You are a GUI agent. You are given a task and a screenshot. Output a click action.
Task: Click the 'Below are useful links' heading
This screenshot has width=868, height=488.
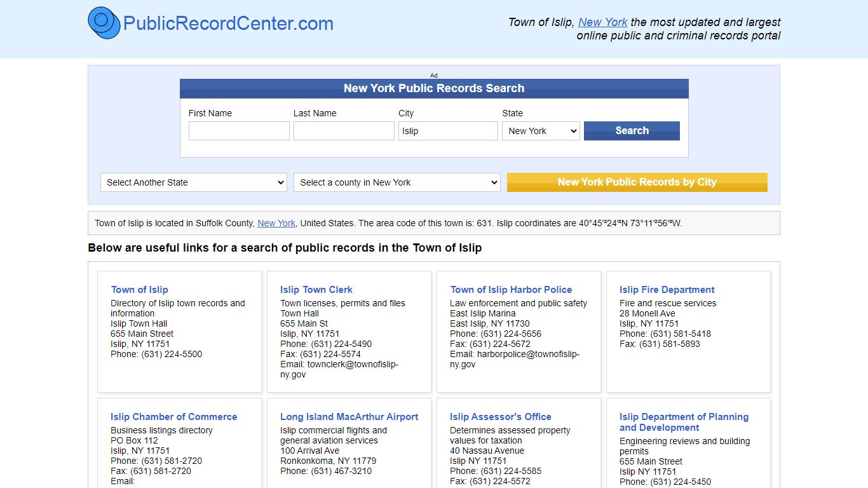tap(285, 248)
